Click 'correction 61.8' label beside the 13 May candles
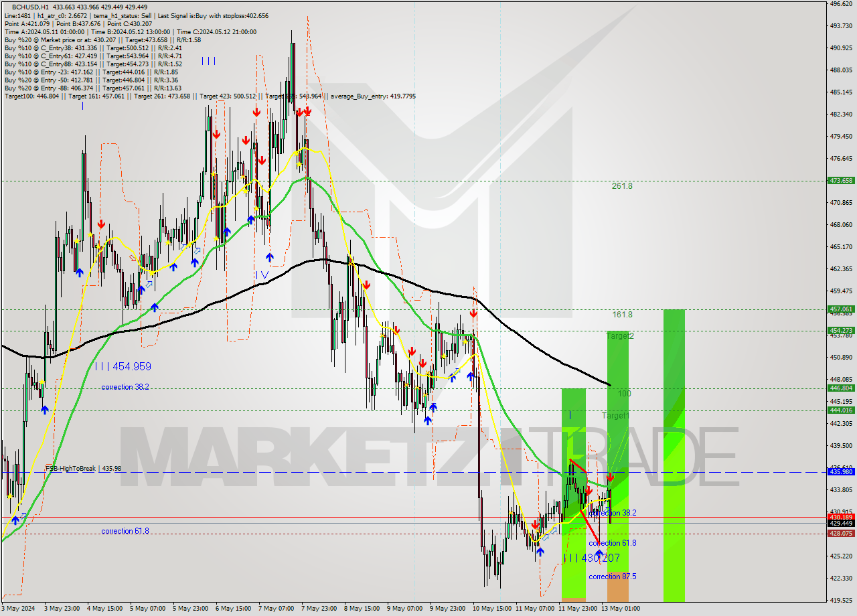 (x=613, y=543)
